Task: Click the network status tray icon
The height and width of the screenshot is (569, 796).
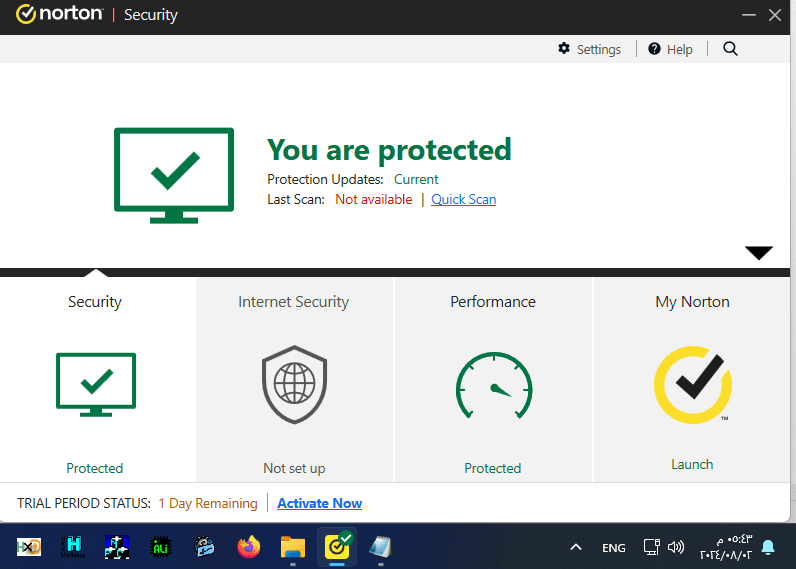Action: pos(651,547)
